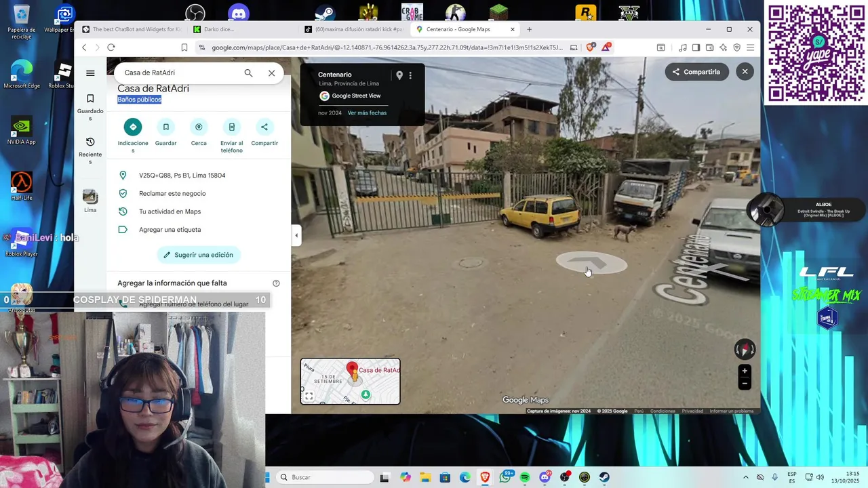Click the Privacidad footer link
868x488 pixels.
692,411
